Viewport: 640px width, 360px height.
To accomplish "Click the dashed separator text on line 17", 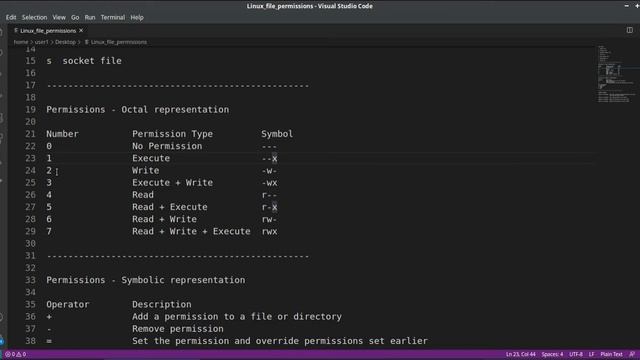I will click(x=178, y=85).
